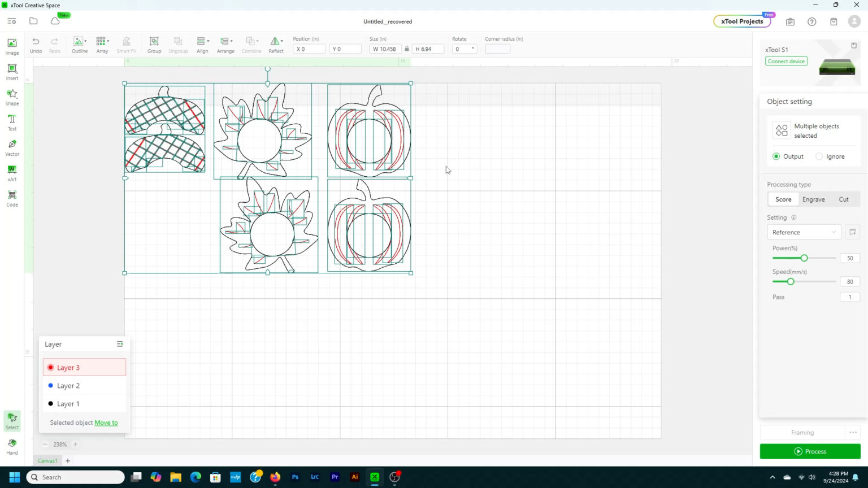This screenshot has height=488, width=868.
Task: Open the xArt AI tool
Action: 12,172
